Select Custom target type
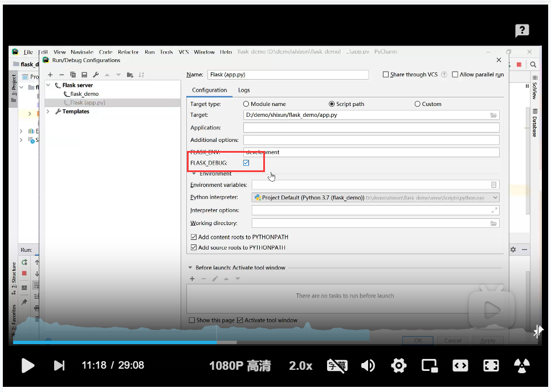 418,104
